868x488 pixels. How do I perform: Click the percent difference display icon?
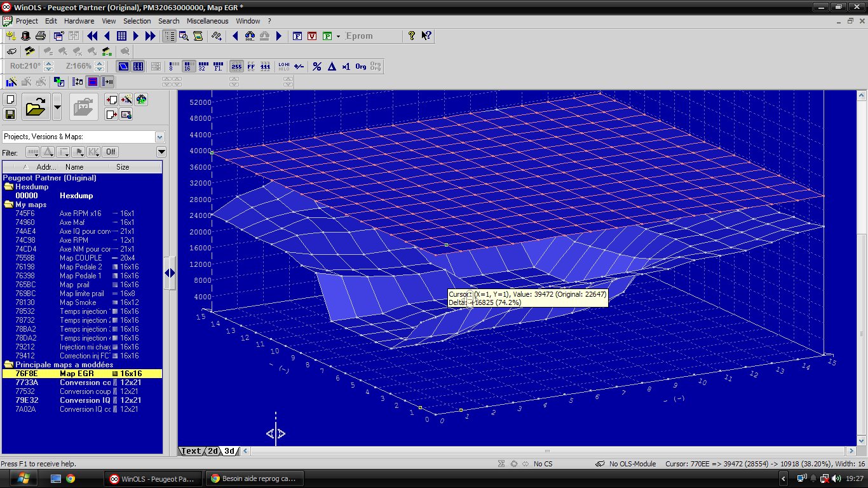point(317,66)
